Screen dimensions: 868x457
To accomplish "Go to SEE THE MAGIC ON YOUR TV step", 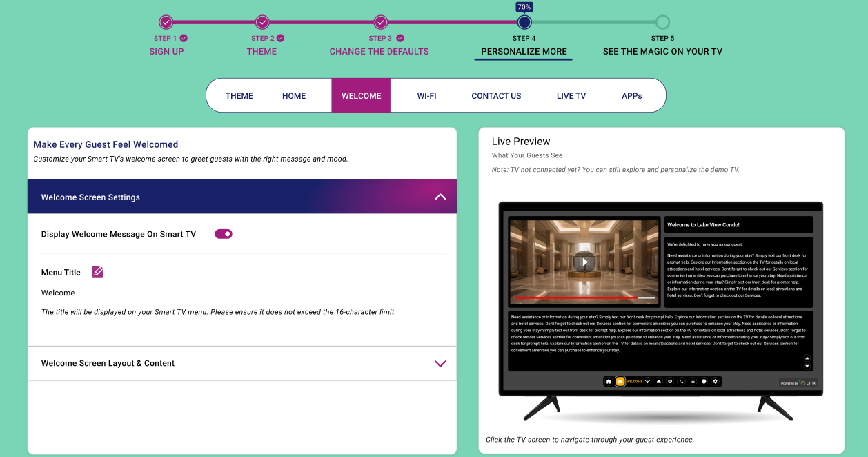I will point(662,51).
